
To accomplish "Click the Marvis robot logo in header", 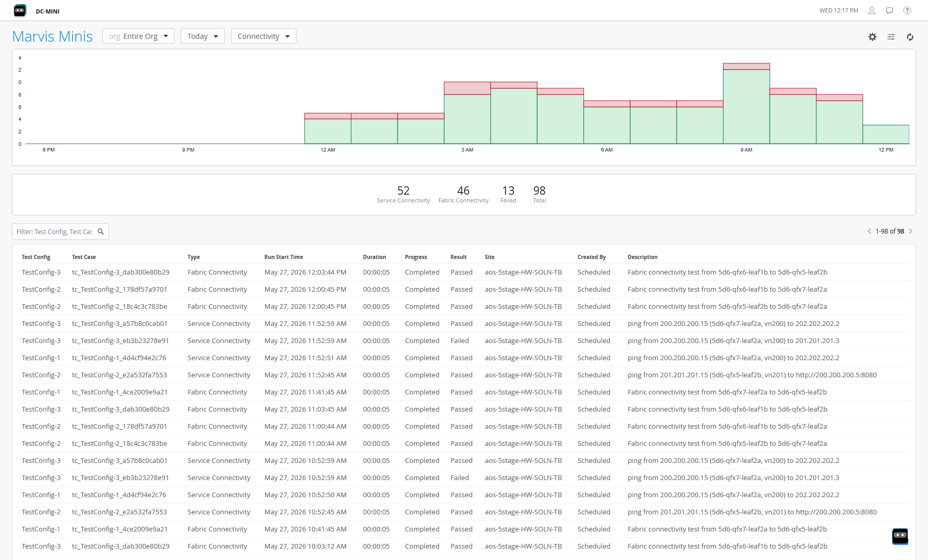I will tap(20, 10).
